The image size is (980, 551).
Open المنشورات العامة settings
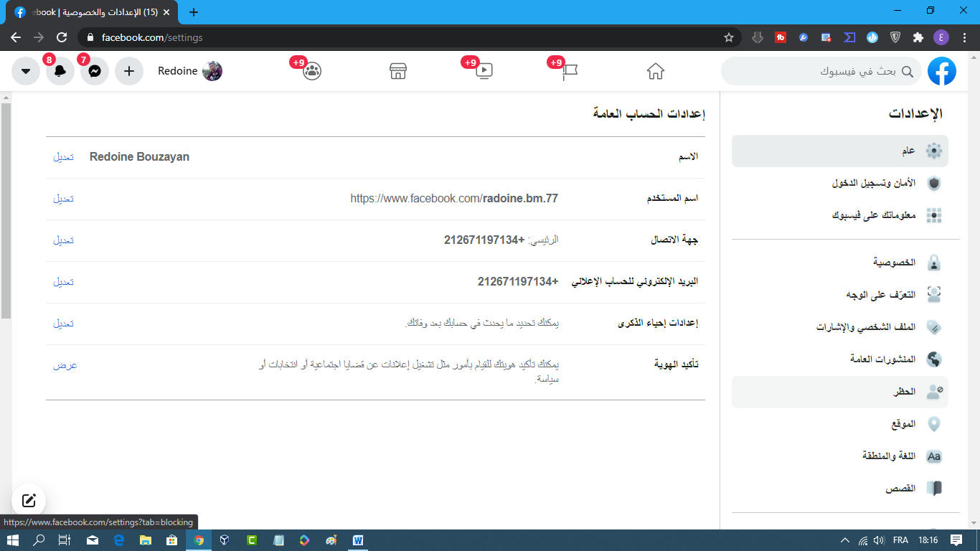pyautogui.click(x=840, y=359)
